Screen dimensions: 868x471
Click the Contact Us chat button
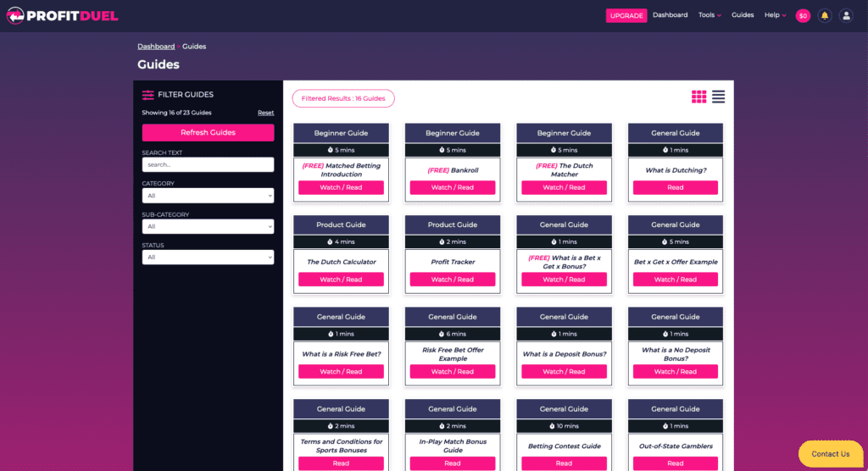pyautogui.click(x=831, y=454)
